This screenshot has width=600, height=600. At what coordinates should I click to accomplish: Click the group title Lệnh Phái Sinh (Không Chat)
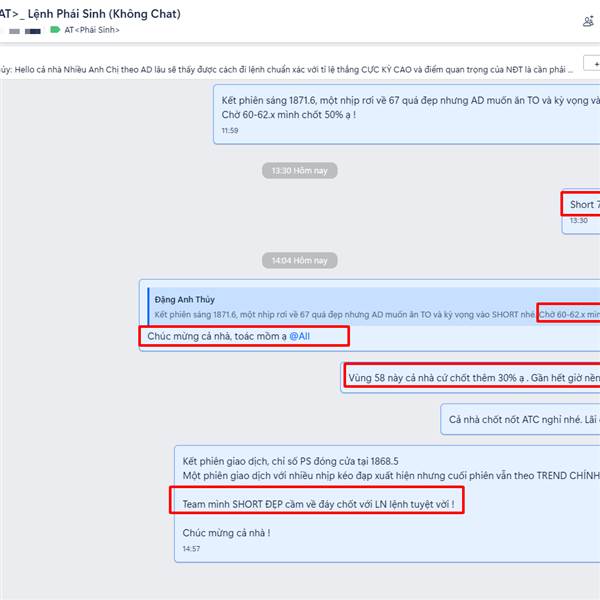coord(104,14)
